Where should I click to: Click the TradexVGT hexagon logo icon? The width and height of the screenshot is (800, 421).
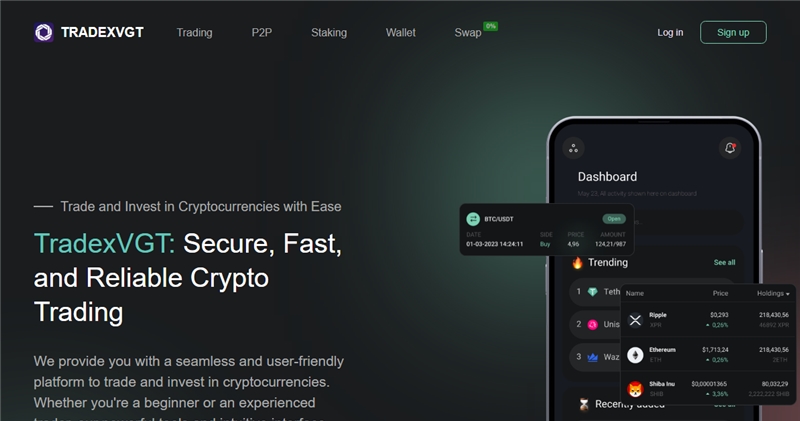(44, 32)
